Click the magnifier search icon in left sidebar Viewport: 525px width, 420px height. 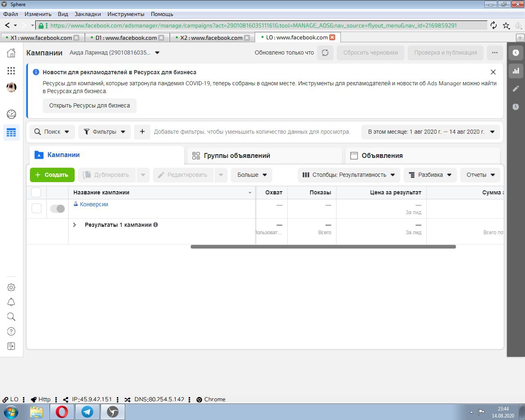click(x=11, y=317)
